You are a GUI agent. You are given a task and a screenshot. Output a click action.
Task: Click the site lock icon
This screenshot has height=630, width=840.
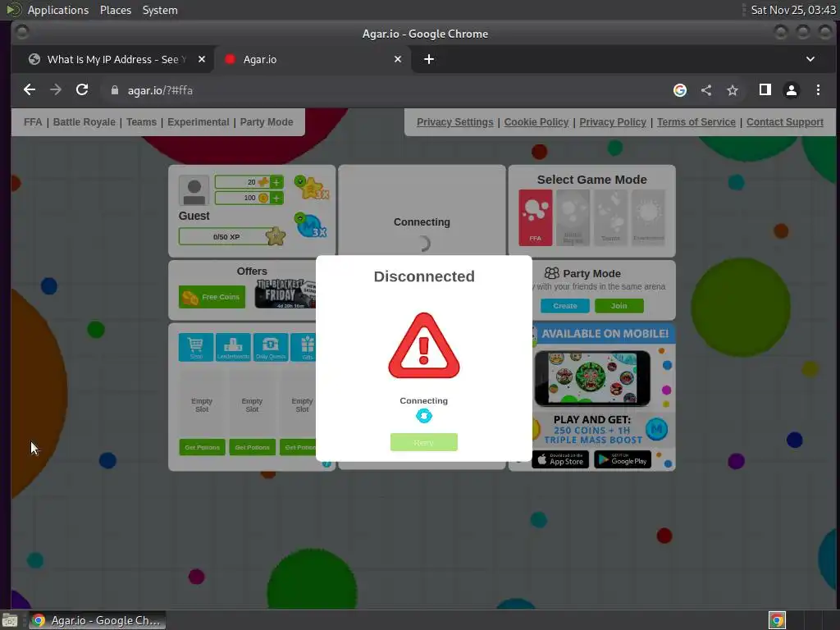pyautogui.click(x=114, y=90)
